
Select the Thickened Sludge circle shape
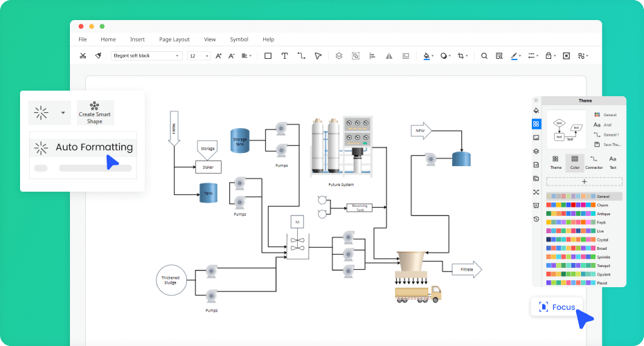[171, 280]
